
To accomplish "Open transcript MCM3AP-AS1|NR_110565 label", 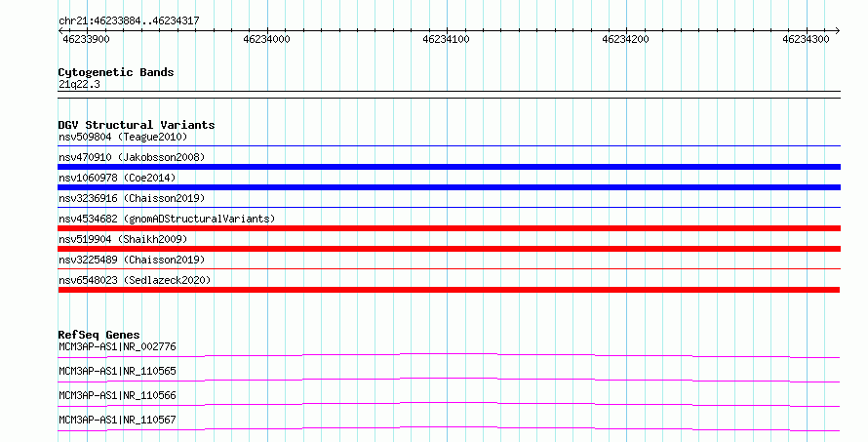I will pos(117,371).
